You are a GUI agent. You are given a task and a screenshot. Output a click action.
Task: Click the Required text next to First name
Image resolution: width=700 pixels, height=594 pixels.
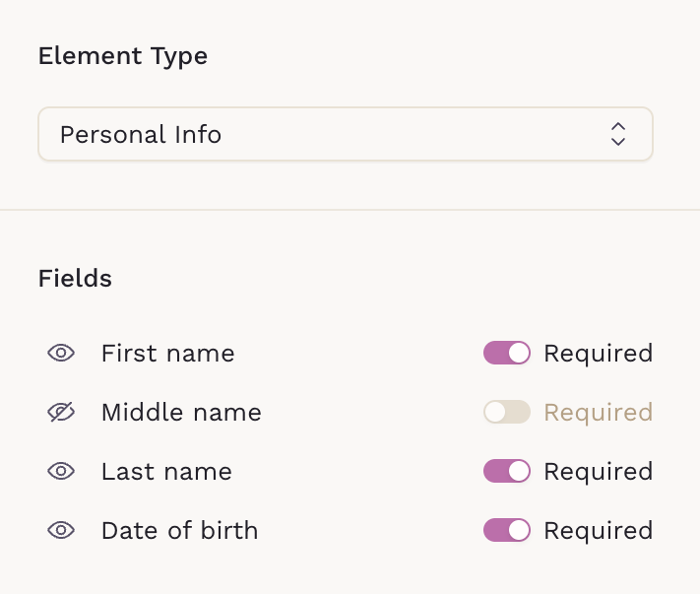(598, 354)
